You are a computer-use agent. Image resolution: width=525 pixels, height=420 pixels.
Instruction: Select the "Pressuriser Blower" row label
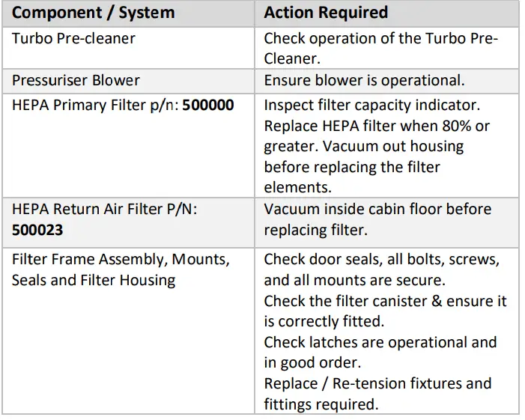(x=76, y=80)
